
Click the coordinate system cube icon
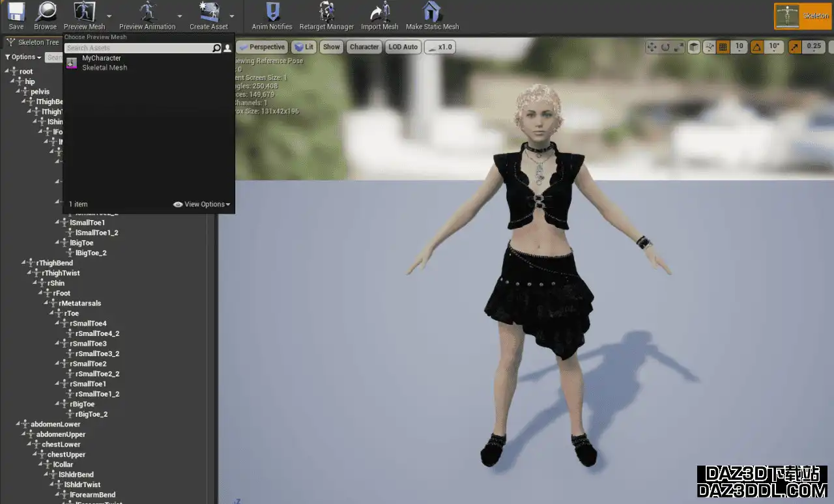695,47
